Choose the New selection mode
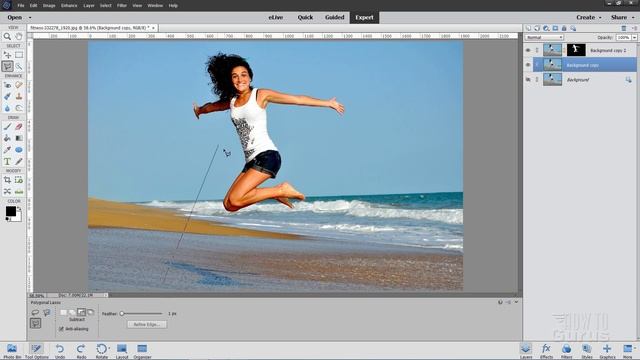The image size is (640, 360). pyautogui.click(x=64, y=312)
